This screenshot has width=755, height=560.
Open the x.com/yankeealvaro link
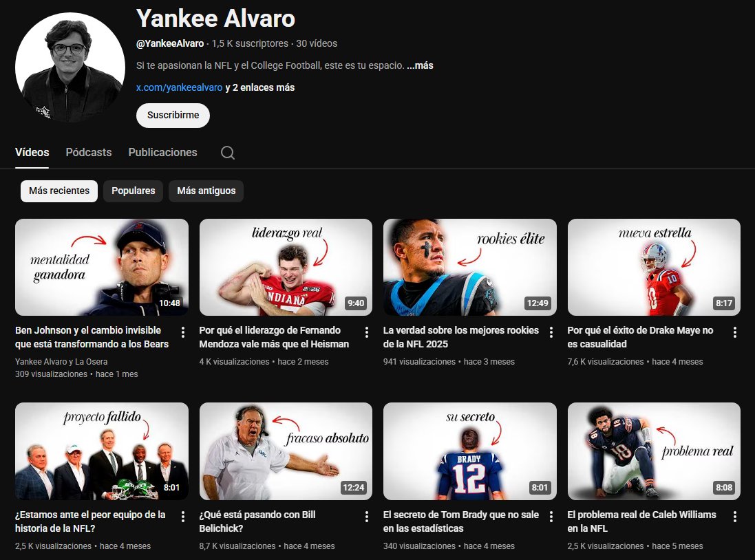[179, 87]
